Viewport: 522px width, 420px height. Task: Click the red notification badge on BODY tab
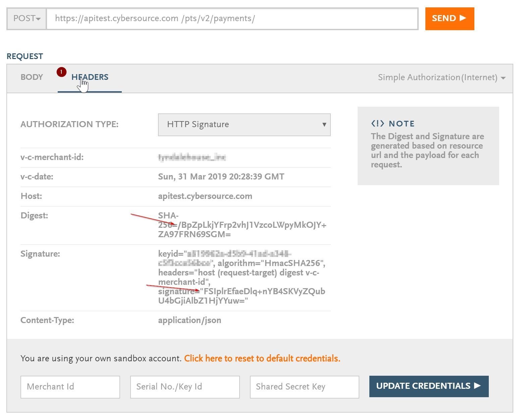(61, 72)
